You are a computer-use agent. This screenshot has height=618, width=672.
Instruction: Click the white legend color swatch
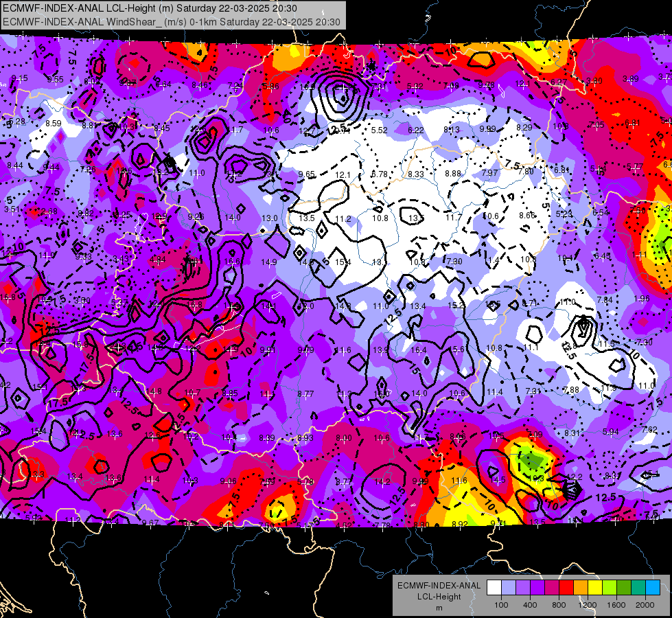(494, 588)
